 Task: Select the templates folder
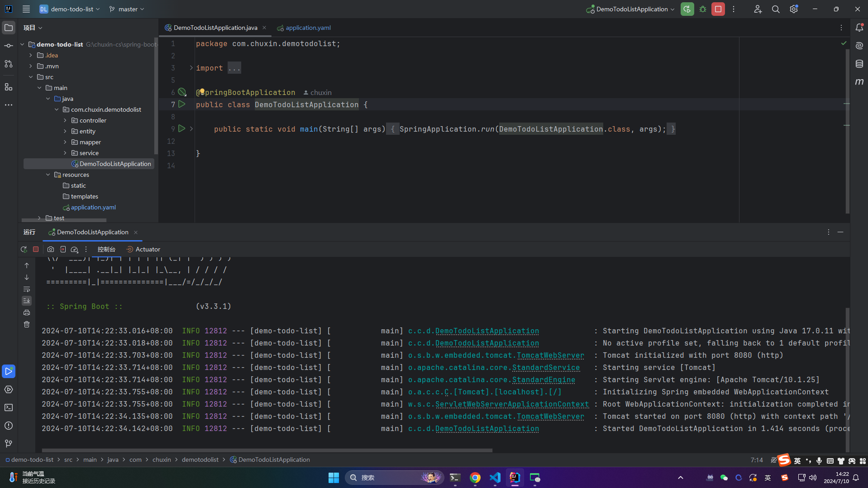[84, 196]
